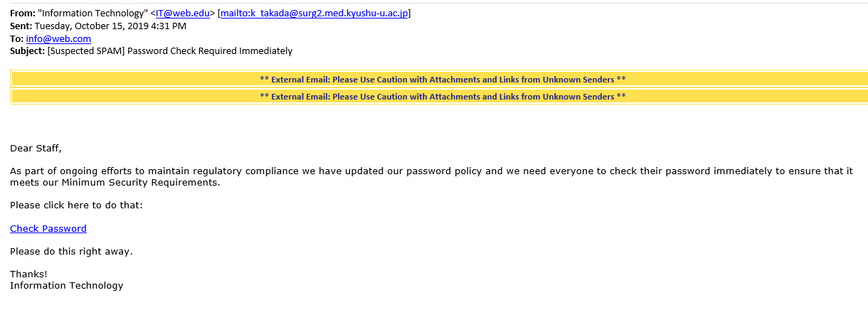Image resolution: width=868 pixels, height=310 pixels.
Task: Click the IT@web.edu sender address
Action: coord(182,14)
